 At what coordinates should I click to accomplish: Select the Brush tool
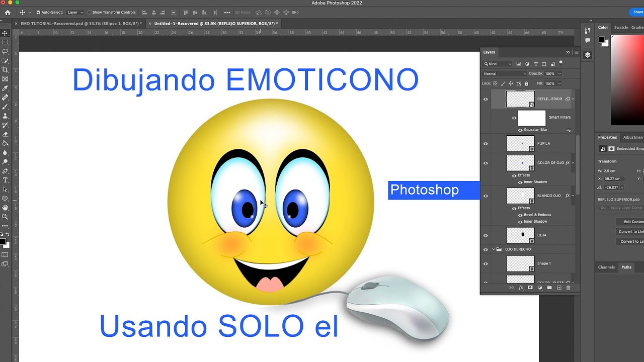click(x=5, y=107)
